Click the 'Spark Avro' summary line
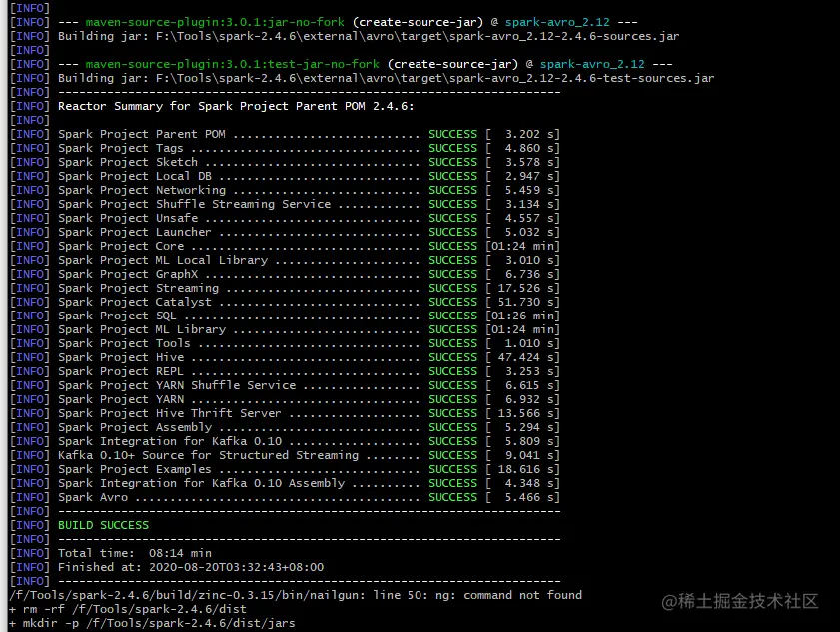Screen dimensions: 840x632 285,497
